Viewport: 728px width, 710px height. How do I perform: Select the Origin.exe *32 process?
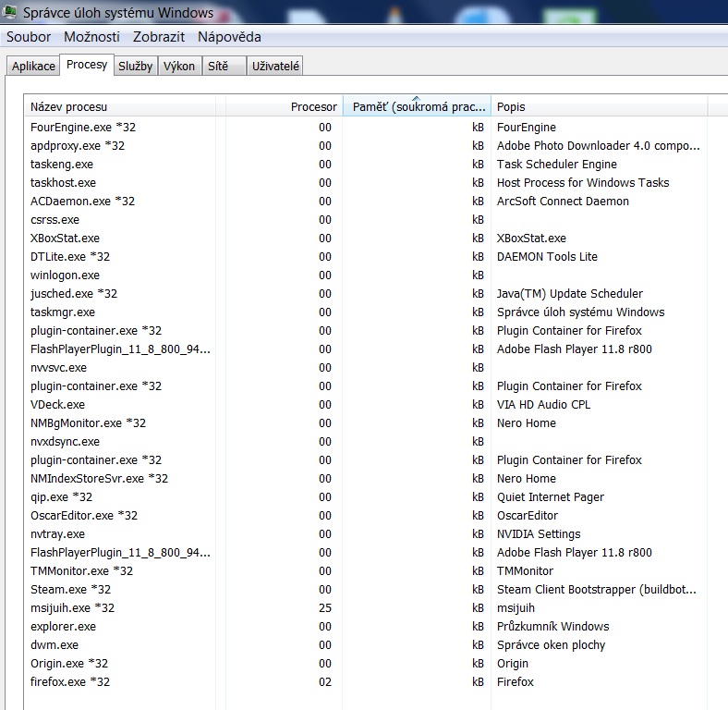coord(69,664)
